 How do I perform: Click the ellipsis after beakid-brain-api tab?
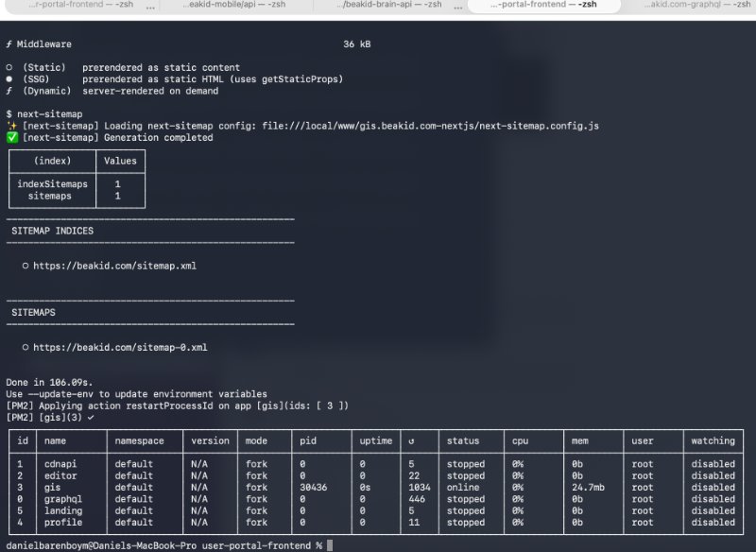click(x=458, y=7)
